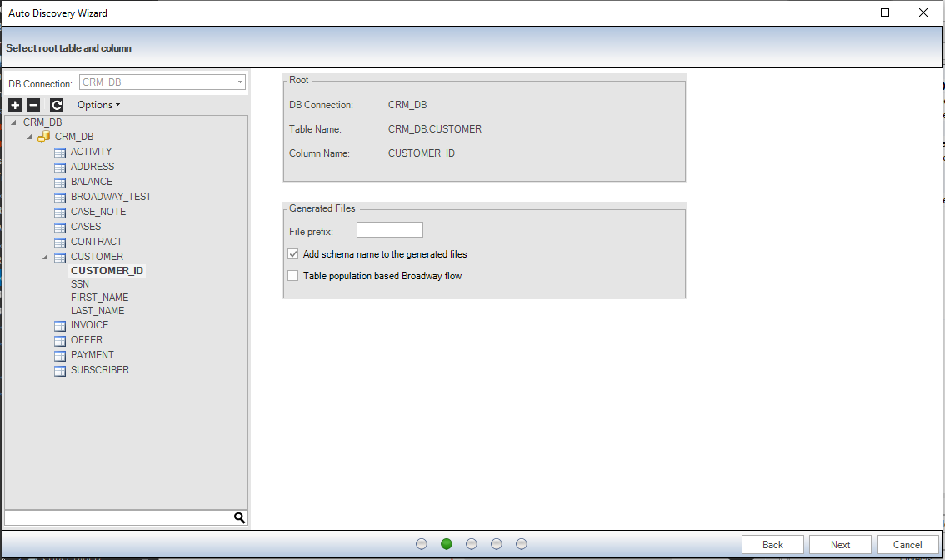
Task: Click the Next button
Action: (x=840, y=545)
